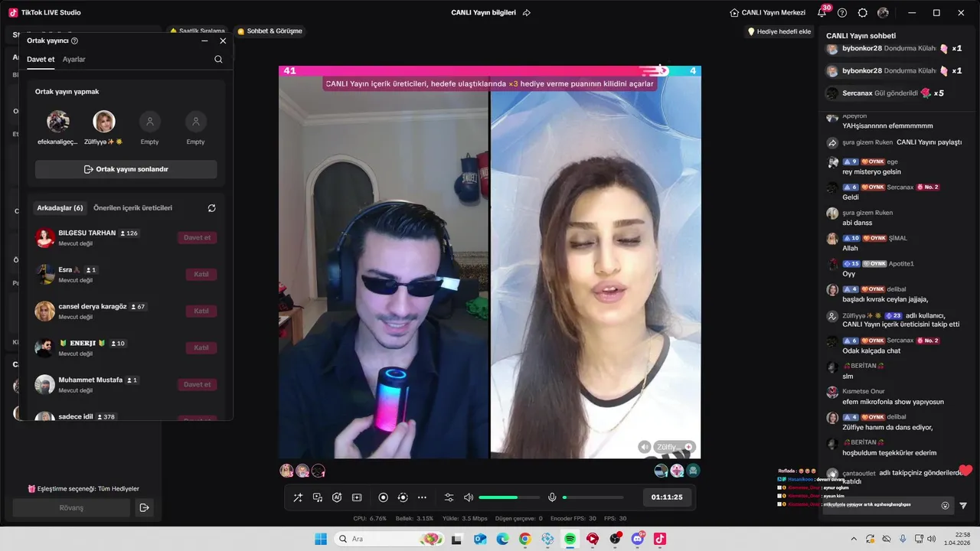Click Katıl for ENERJI
This screenshot has height=551, width=980.
[x=201, y=347]
